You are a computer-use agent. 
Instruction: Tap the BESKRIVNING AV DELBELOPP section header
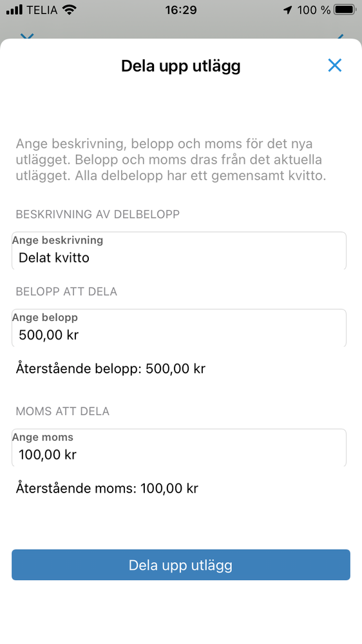(x=98, y=215)
